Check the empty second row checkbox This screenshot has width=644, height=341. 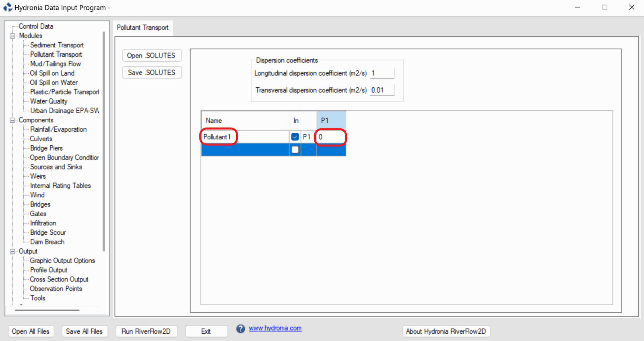pyautogui.click(x=295, y=150)
